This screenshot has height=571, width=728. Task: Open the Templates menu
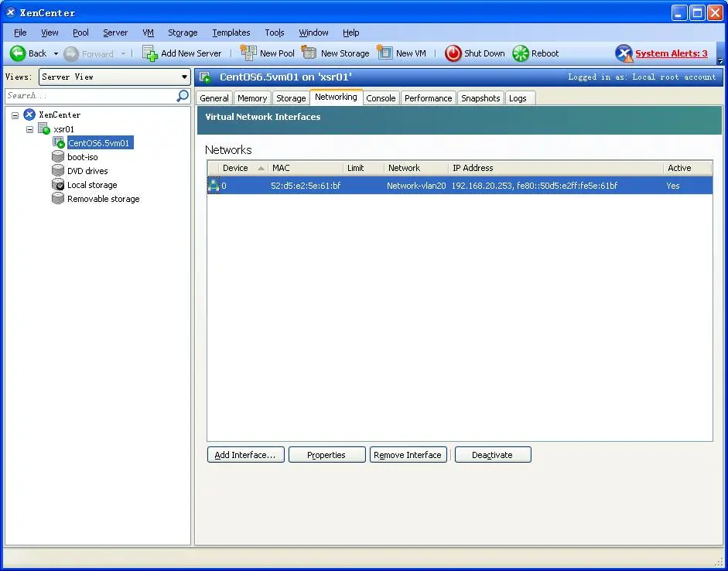pos(231,32)
